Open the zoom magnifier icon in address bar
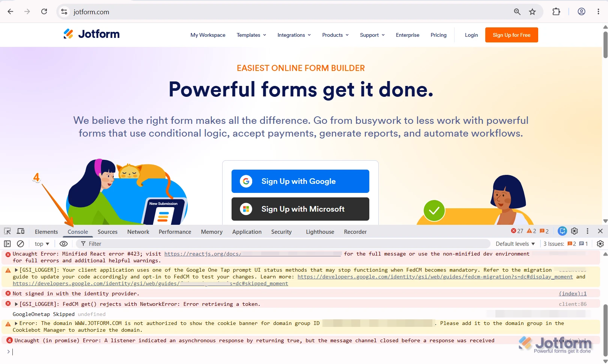The image size is (608, 364). click(517, 12)
